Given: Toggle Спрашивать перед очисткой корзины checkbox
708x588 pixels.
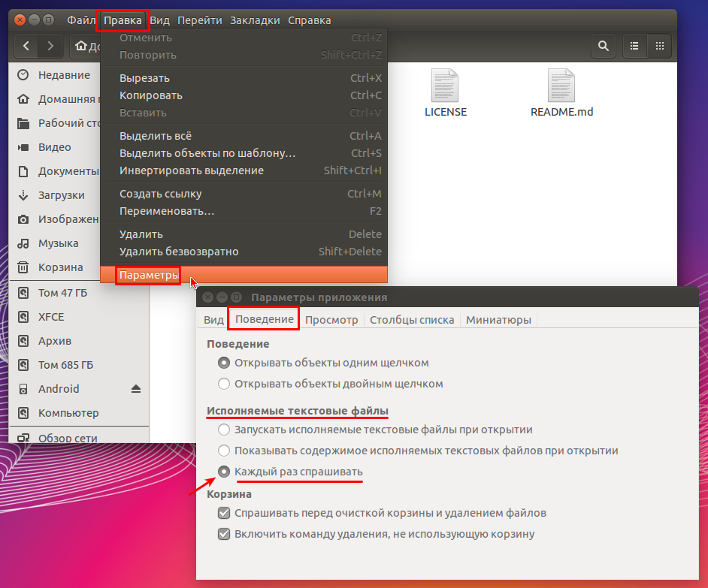Looking at the screenshot, I should tap(223, 513).
